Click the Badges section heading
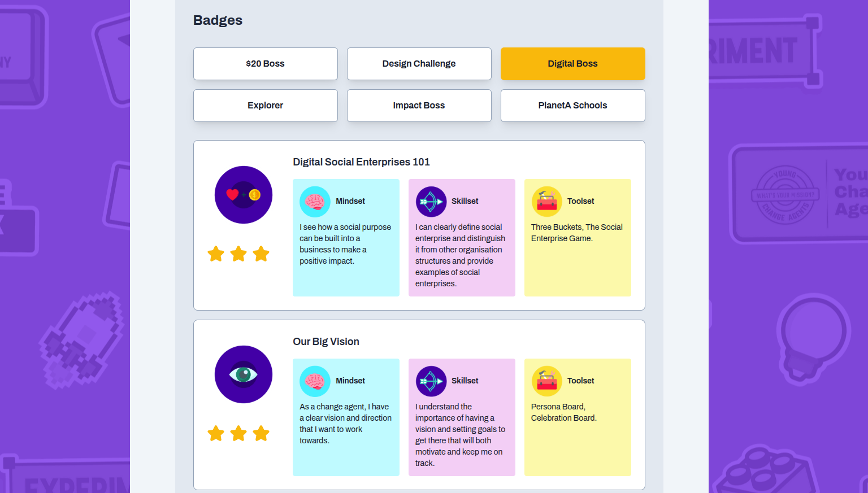 click(x=218, y=20)
